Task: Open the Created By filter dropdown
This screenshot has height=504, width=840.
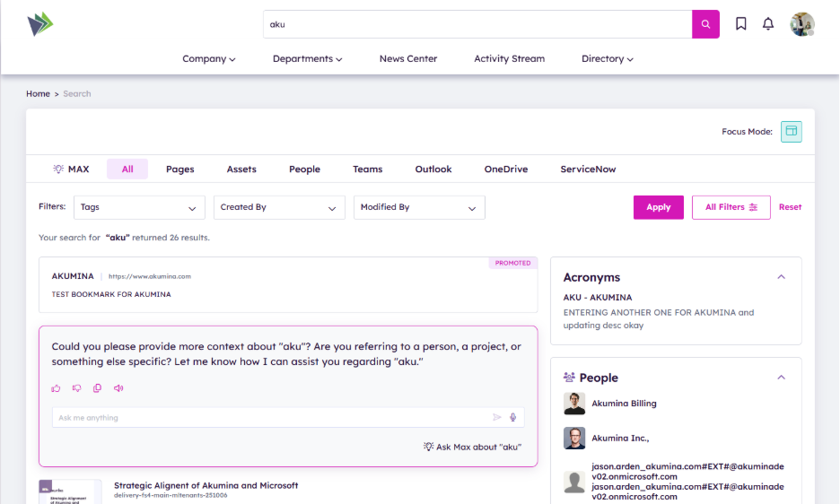Action: [279, 207]
